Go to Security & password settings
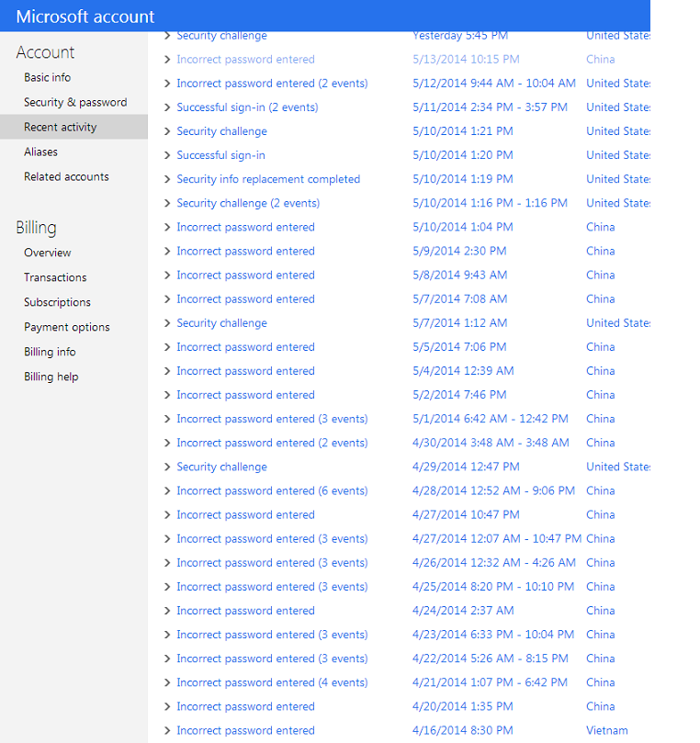 75,102
